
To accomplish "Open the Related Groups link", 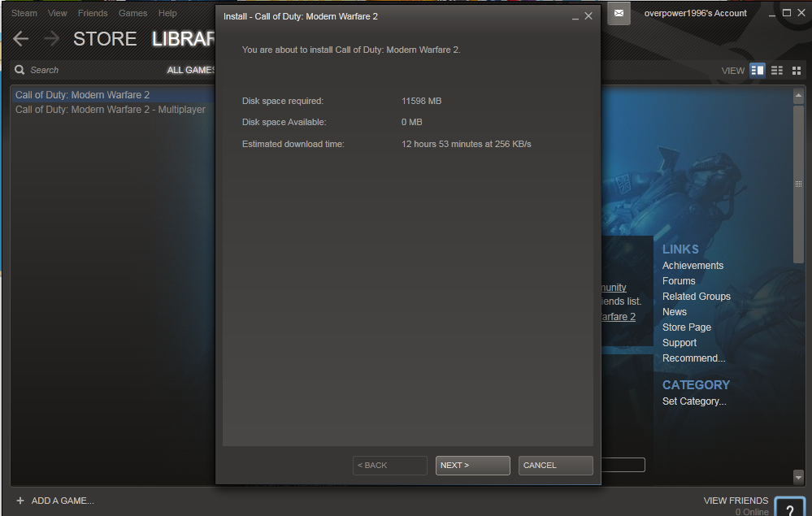I will click(x=697, y=297).
